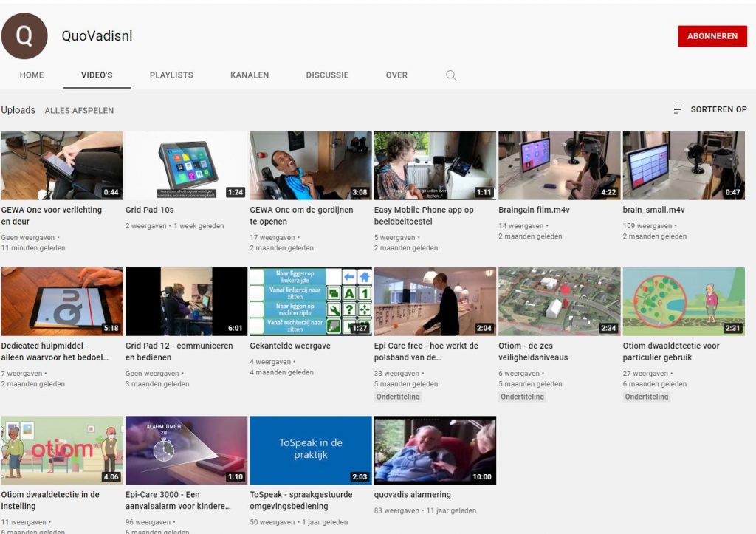The height and width of the screenshot is (534, 756).
Task: Click Ondertiteling badge under Otiom particulier gebruik
Action: pyautogui.click(x=647, y=397)
